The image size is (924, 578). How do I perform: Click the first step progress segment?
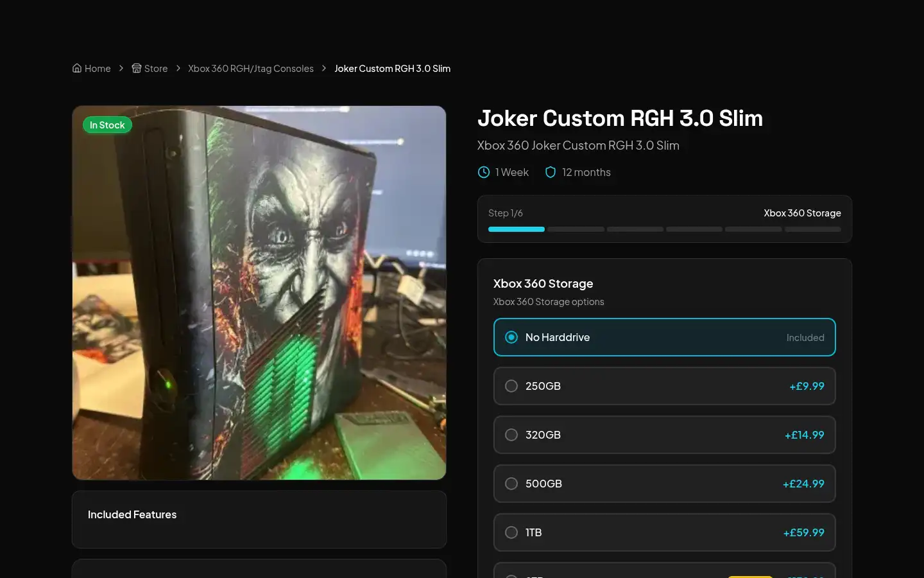[x=517, y=229]
